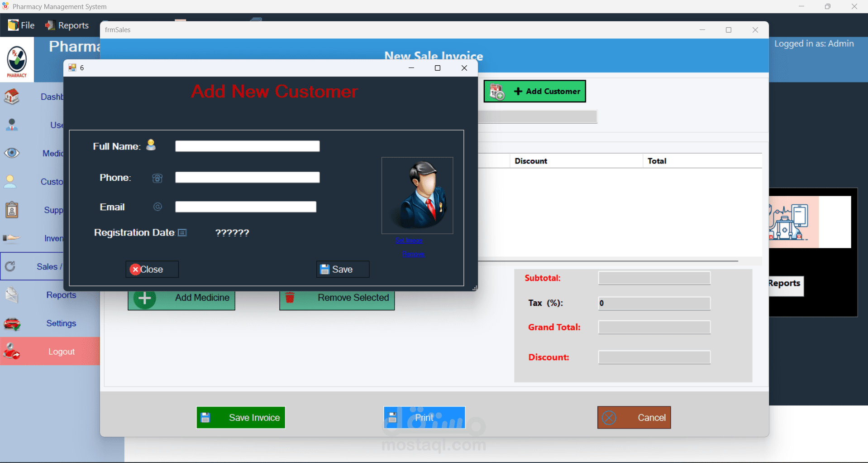This screenshot has height=463, width=868.
Task: Click the gray customer field in frmSales
Action: (538, 117)
